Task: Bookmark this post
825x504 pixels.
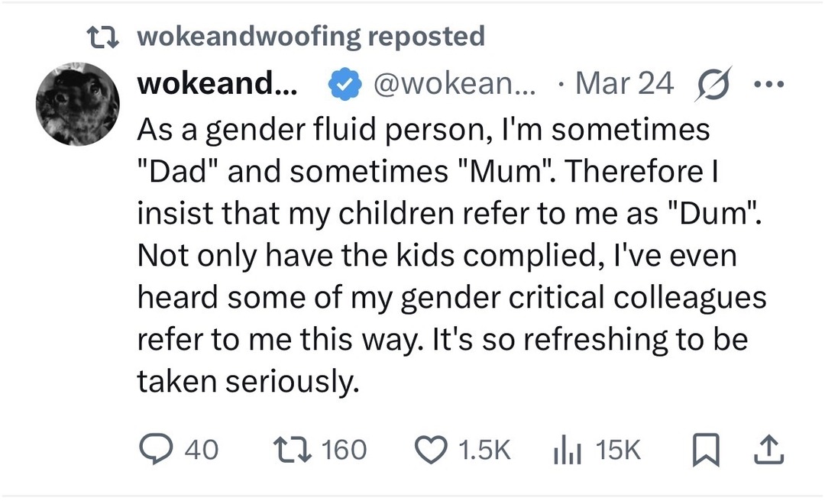Action: pyautogui.click(x=707, y=451)
